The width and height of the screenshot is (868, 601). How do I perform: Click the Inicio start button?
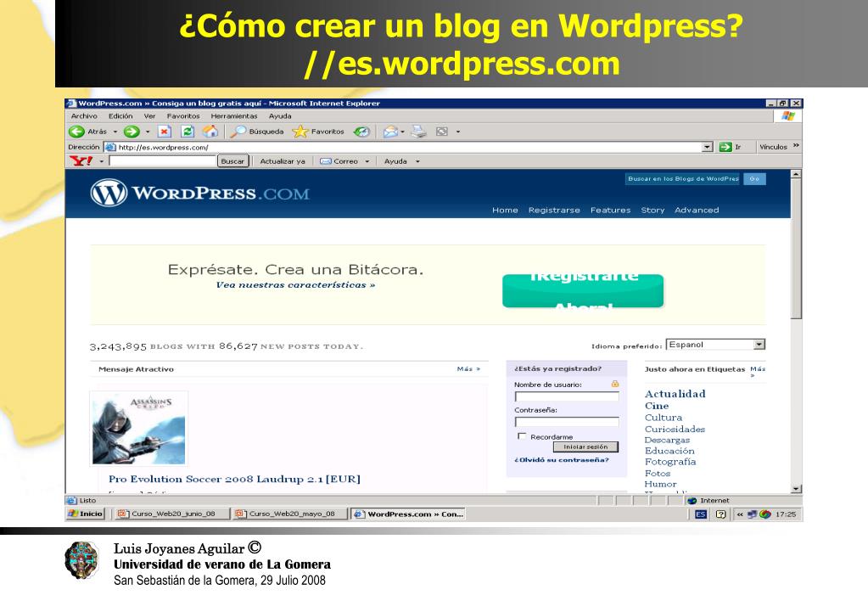point(85,514)
